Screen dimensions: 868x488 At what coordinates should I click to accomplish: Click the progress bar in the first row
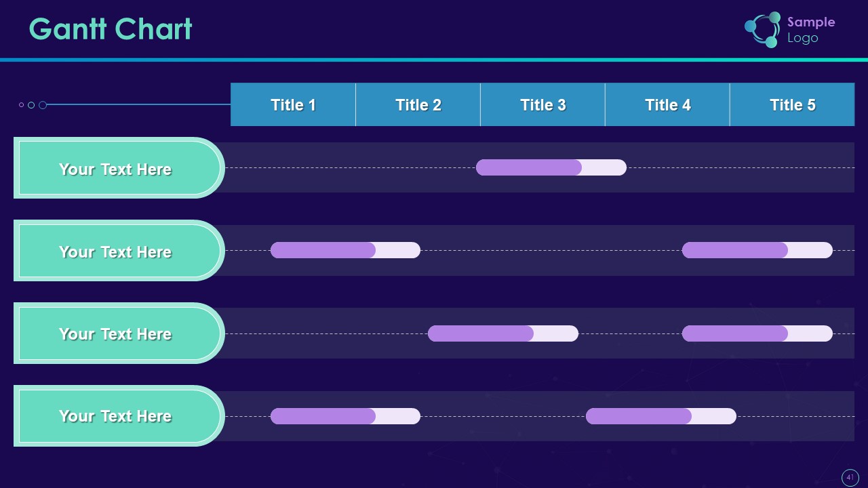pos(551,167)
